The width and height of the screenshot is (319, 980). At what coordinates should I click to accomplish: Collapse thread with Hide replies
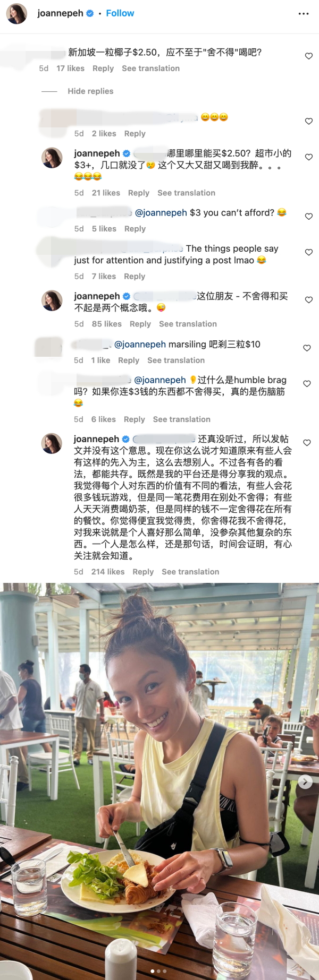[90, 91]
